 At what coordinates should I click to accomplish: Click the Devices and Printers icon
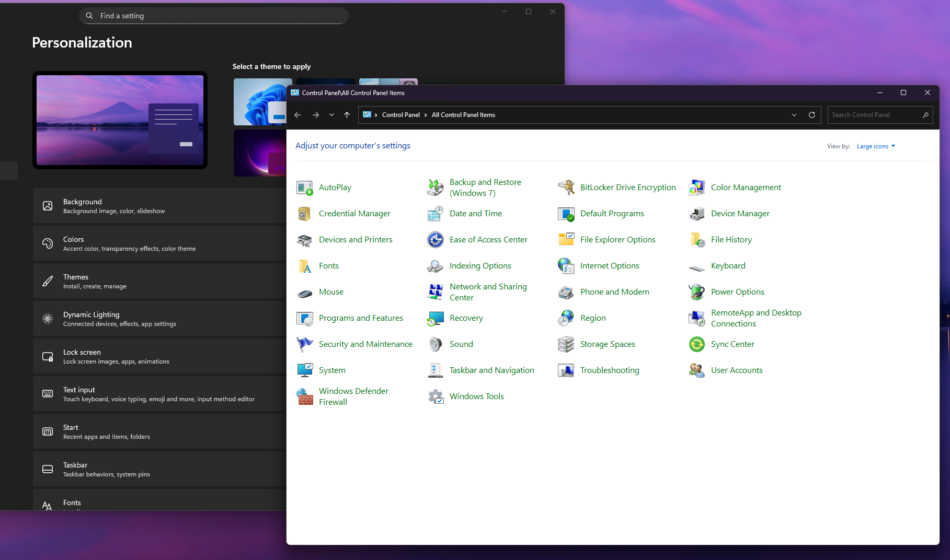304,240
